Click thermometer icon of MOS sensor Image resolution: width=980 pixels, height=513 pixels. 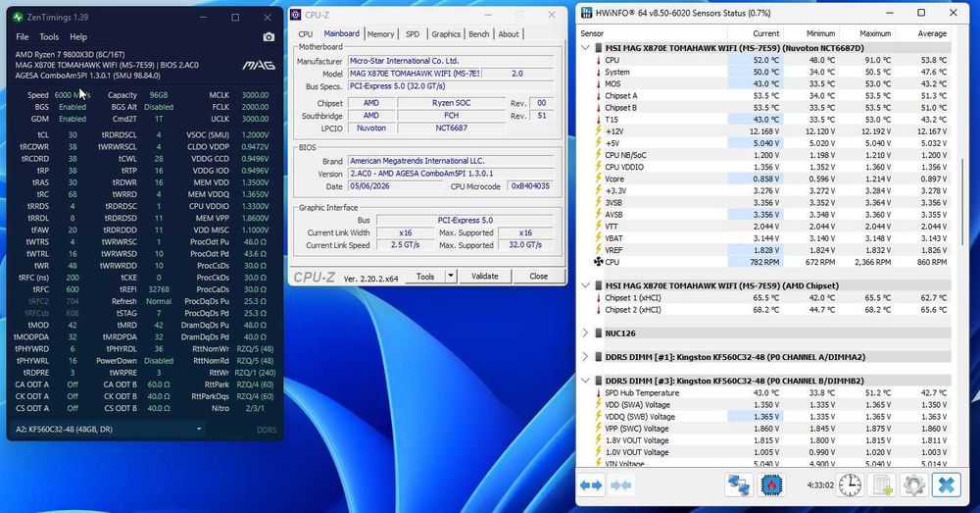click(x=598, y=83)
